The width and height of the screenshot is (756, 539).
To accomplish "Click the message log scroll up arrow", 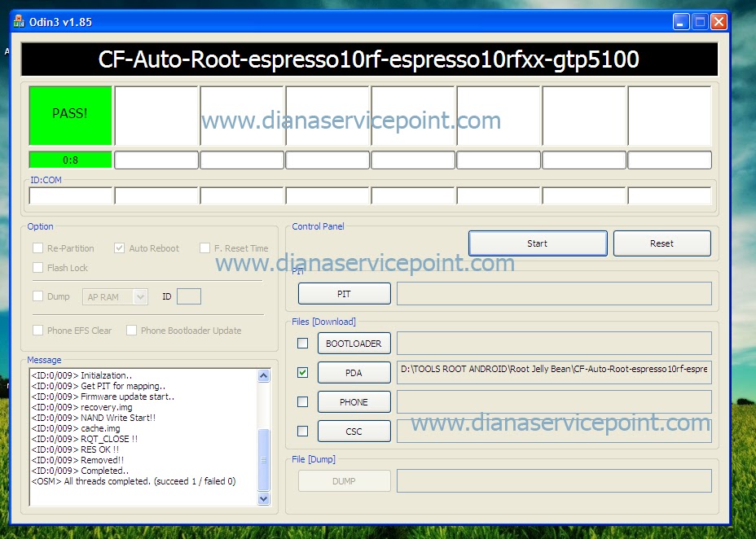I will (264, 375).
